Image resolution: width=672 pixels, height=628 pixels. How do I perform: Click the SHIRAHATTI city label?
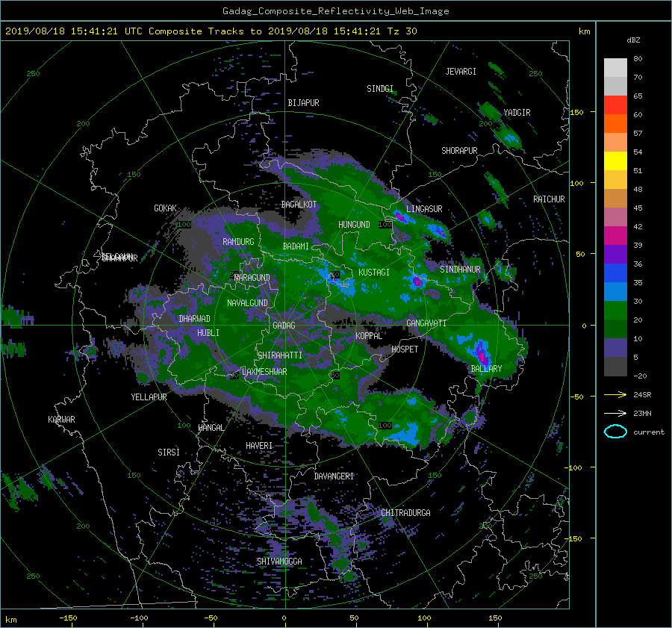280,355
